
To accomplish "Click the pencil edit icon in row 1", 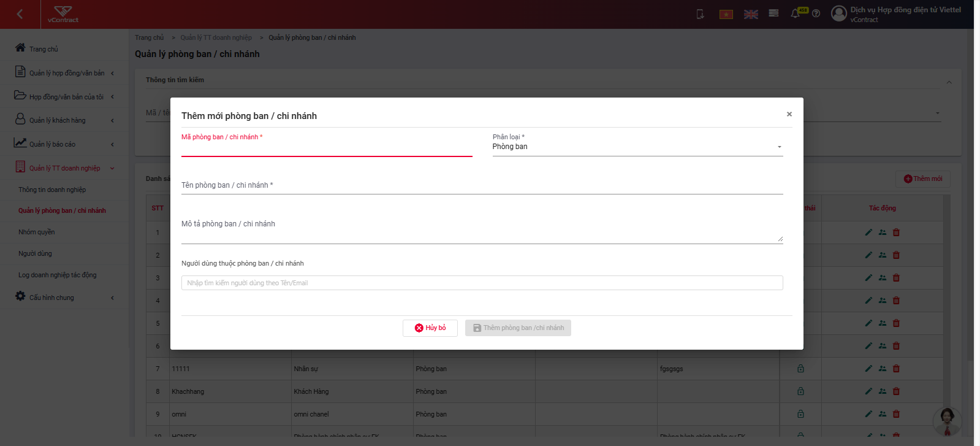I will 868,233.
